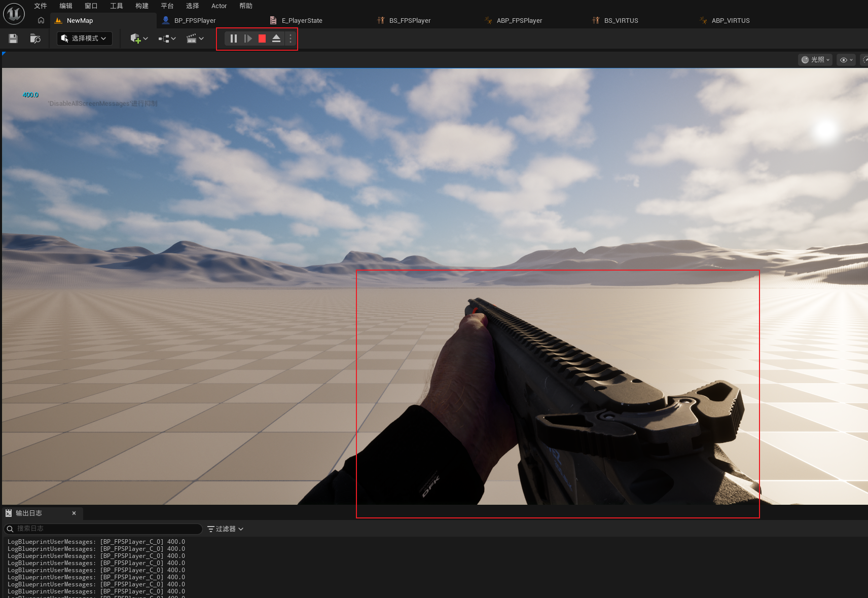Open the 文件 menu
This screenshot has width=868, height=598.
(41, 6)
